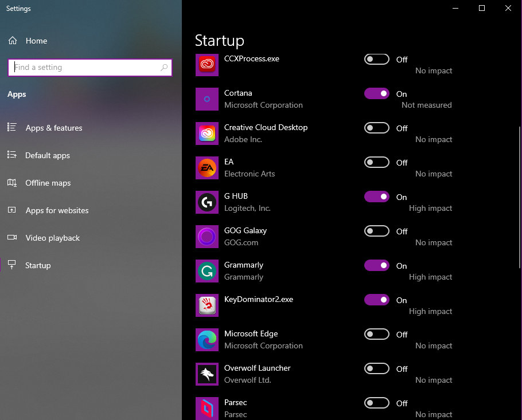Click the Overwolf Launcher wolf icon
The height and width of the screenshot is (420, 522).
point(207,374)
